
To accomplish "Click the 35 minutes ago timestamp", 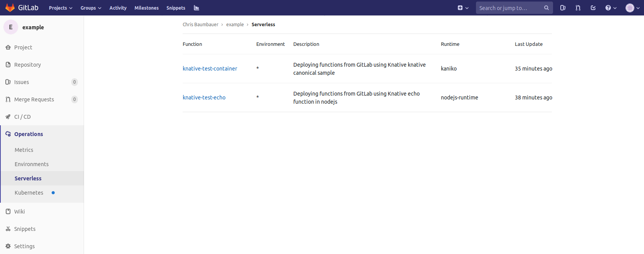I will (533, 69).
